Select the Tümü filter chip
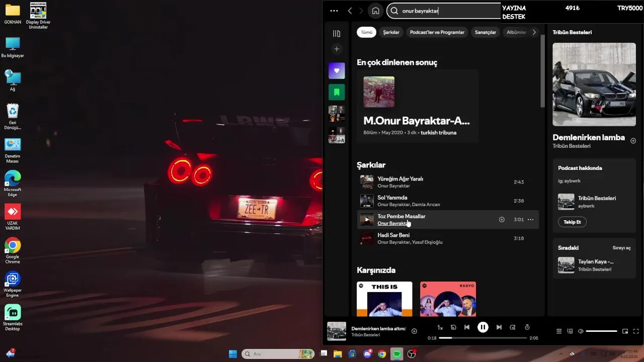 point(366,32)
